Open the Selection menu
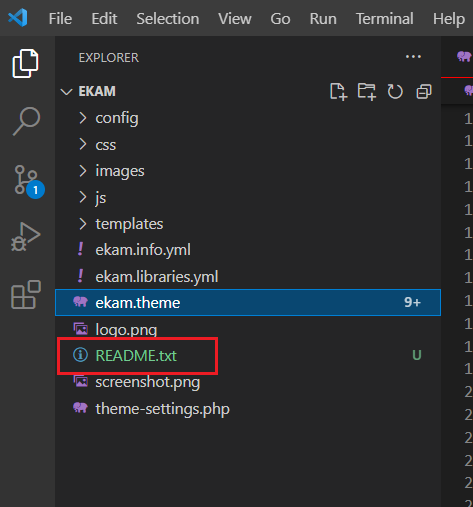The image size is (473, 507). (168, 18)
